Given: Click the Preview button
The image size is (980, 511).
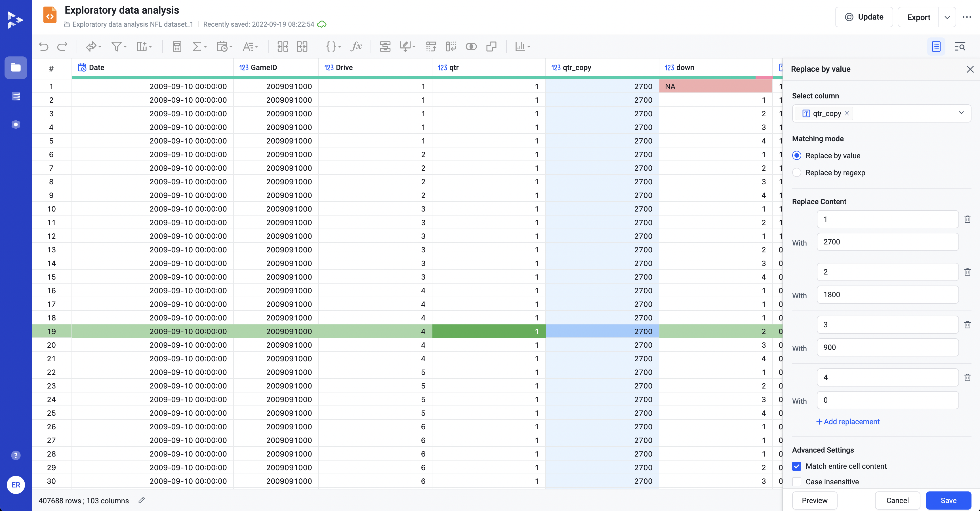Looking at the screenshot, I should 815,500.
